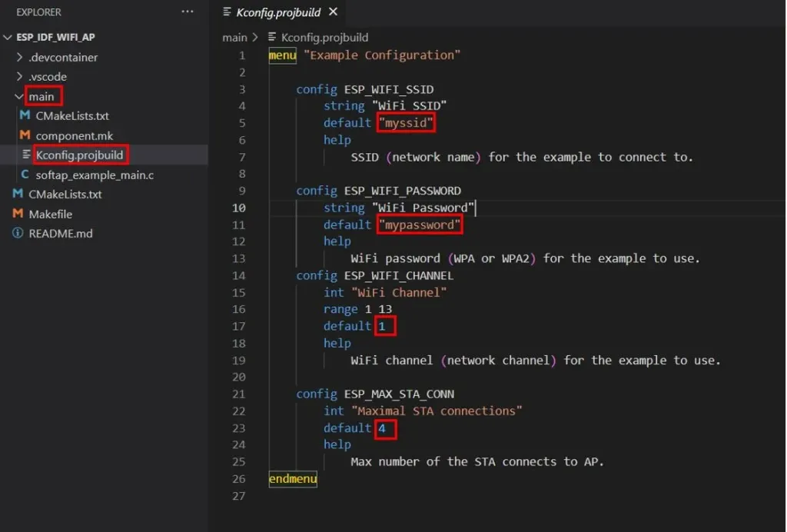The width and height of the screenshot is (787, 532).
Task: Collapse the main folder chevron
Action: 19,96
